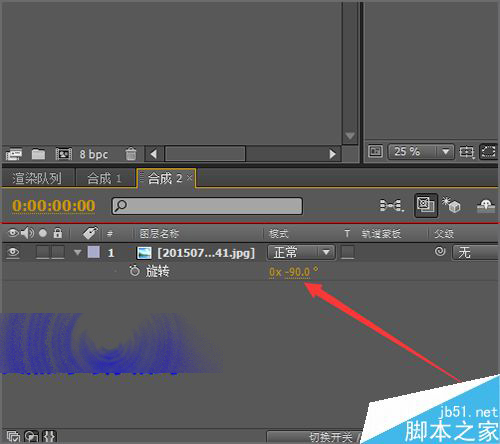Click layer 1 image thumbnail icon
This screenshot has height=444, width=500.
tap(144, 253)
